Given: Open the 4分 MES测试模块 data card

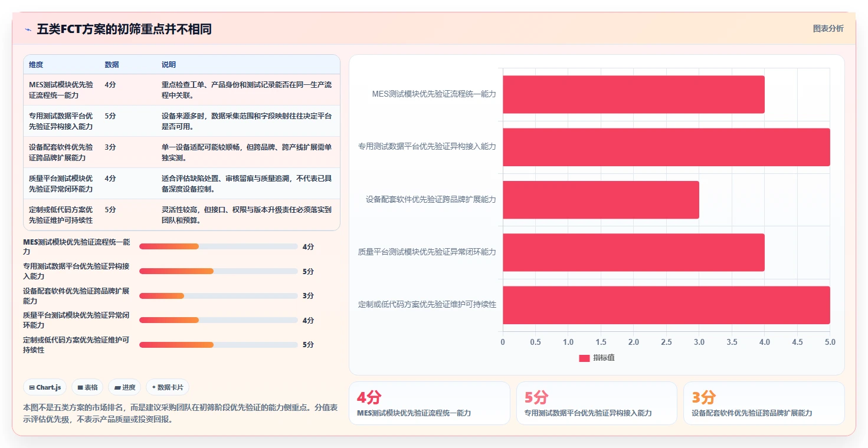Looking at the screenshot, I should tap(430, 403).
